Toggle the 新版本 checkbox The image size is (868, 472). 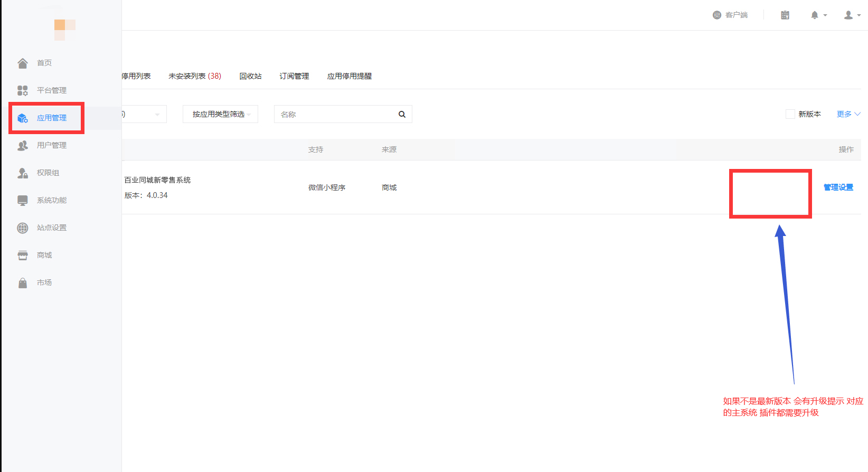click(790, 114)
